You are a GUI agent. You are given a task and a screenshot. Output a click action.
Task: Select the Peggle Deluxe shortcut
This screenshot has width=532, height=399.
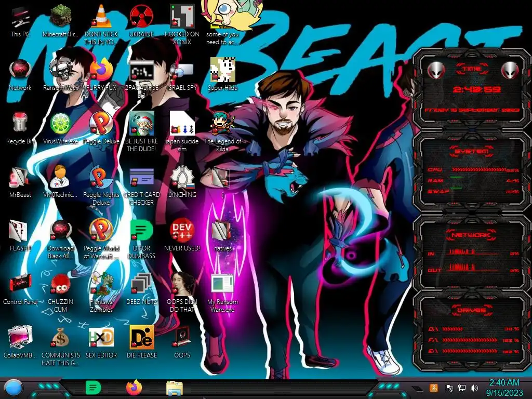click(101, 129)
